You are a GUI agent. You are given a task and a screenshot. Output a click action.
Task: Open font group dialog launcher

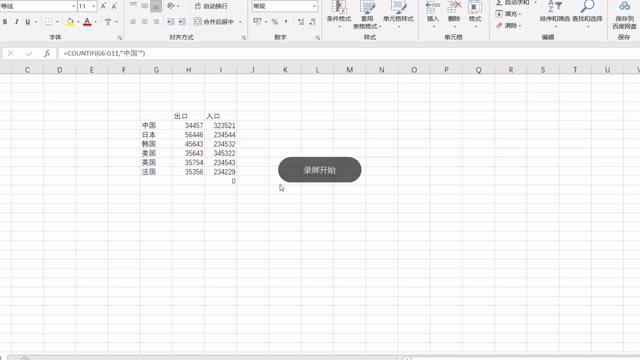coord(120,38)
